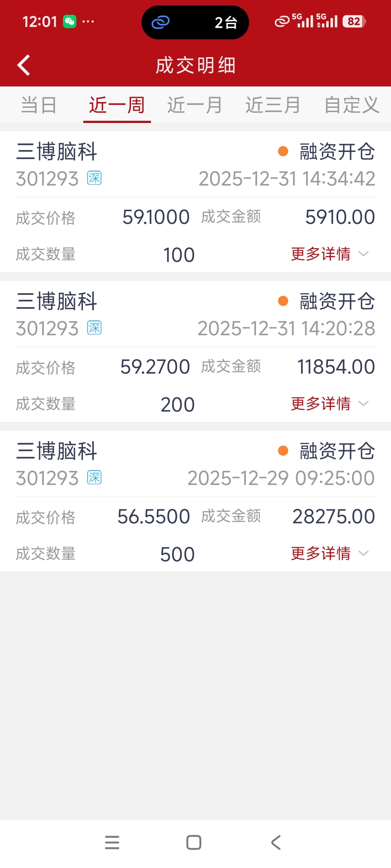Image resolution: width=391 pixels, height=868 pixels.
Task: Expand 更多详情 for the 28275.00 trade
Action: tap(330, 553)
